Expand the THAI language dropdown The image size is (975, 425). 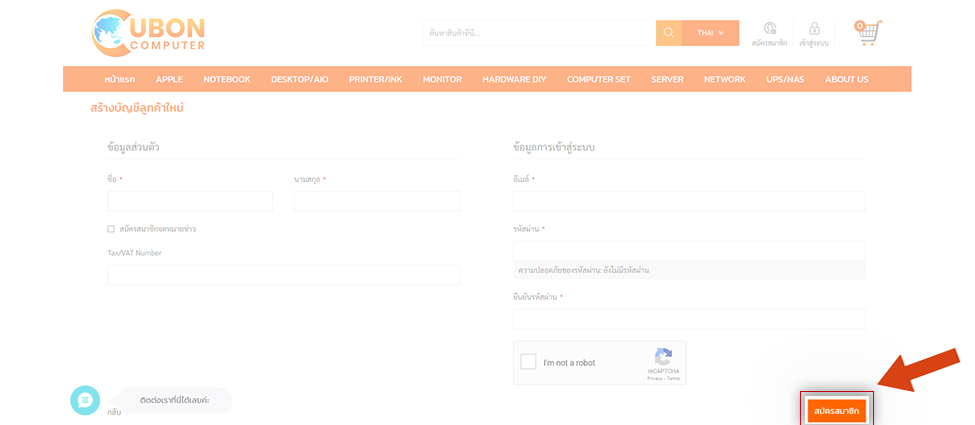tap(710, 33)
